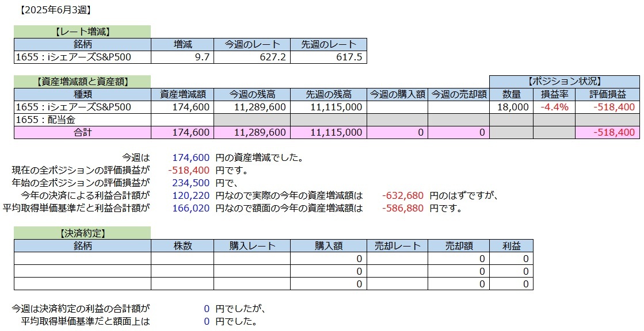Image resolution: width=644 pixels, height=331 pixels.
Task: Click the 年始の全ポジションの評価損益が label
Action: [81, 183]
